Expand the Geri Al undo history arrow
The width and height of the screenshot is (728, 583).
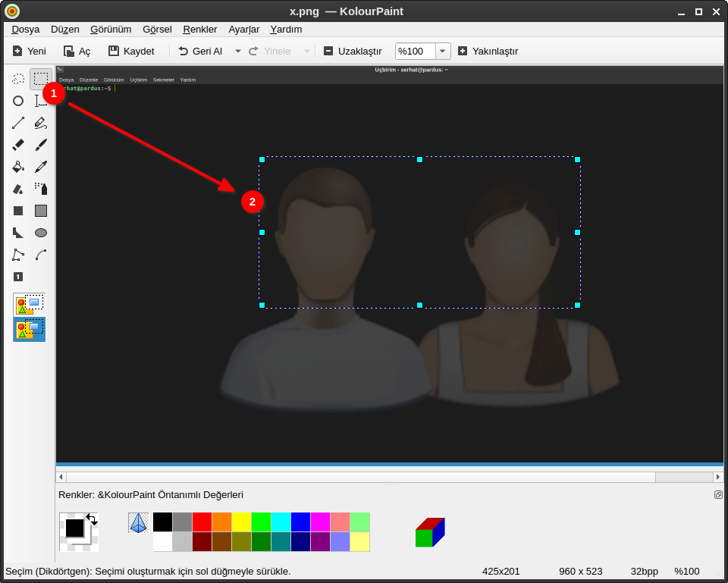click(x=237, y=51)
